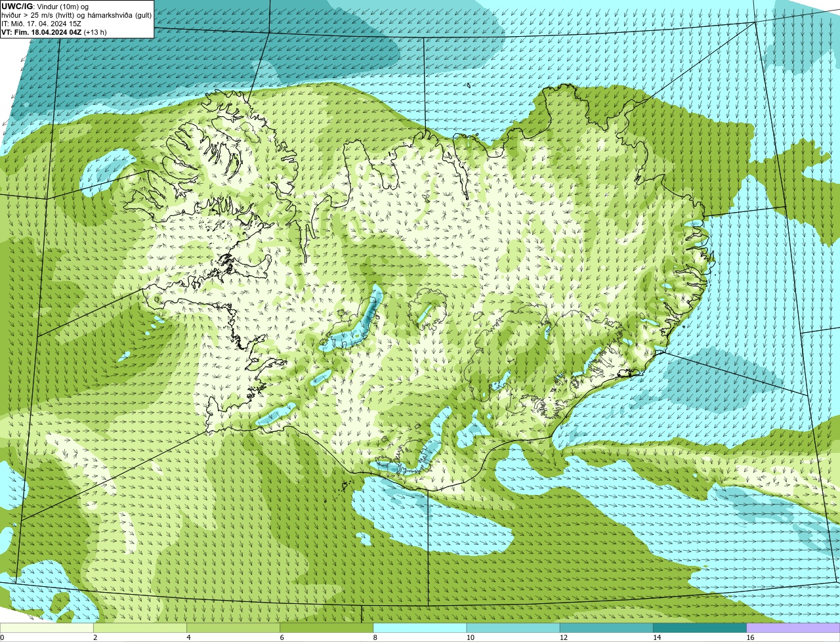Viewport: 840px width, 642px height.
Task: Click the scale label '6'
Action: click(x=282, y=637)
